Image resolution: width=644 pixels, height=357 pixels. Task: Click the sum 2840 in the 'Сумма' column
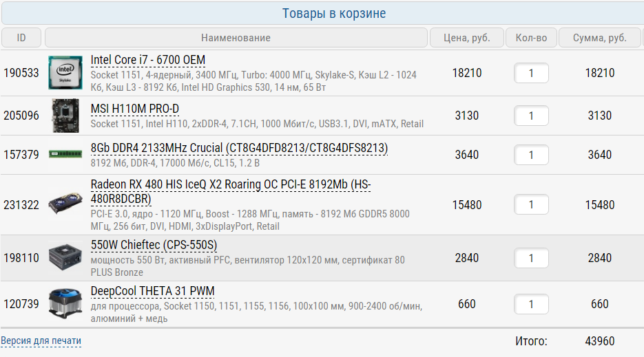[600, 258]
